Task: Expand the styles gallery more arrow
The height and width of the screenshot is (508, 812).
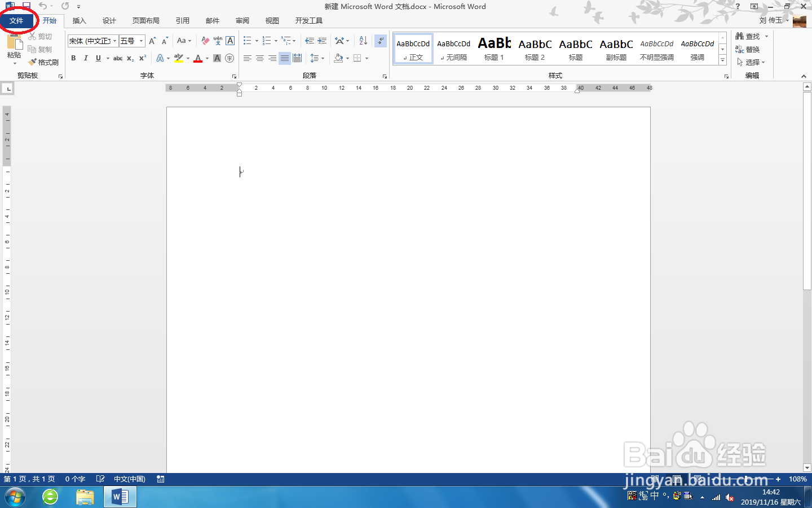Action: click(x=722, y=59)
